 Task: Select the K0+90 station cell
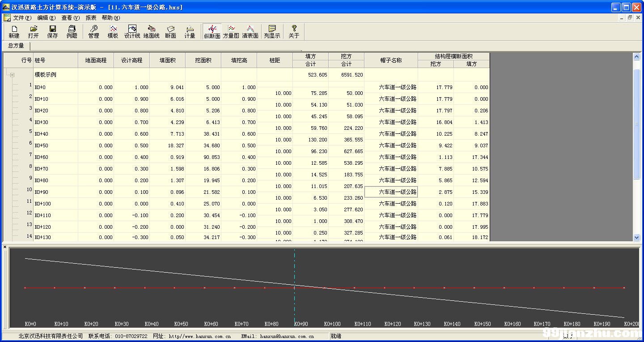coord(56,192)
